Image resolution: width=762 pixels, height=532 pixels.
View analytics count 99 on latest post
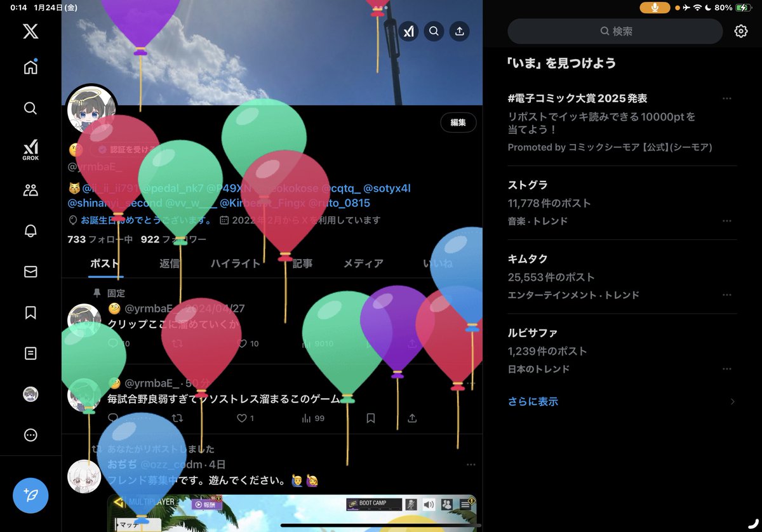[x=313, y=418]
